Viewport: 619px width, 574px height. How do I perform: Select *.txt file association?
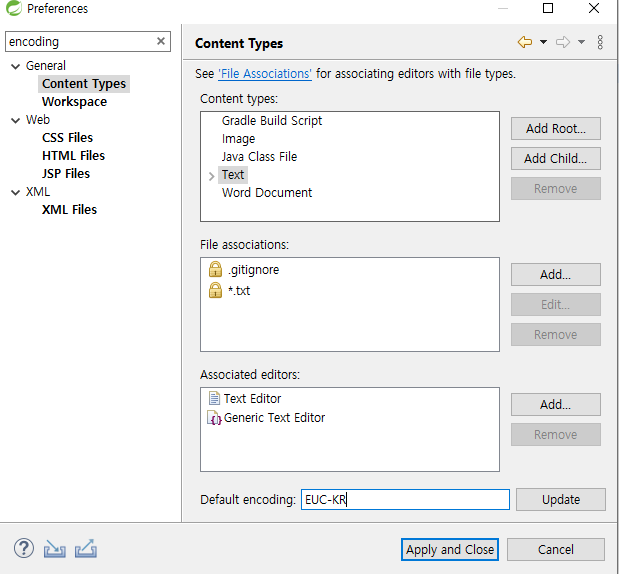[239, 291]
